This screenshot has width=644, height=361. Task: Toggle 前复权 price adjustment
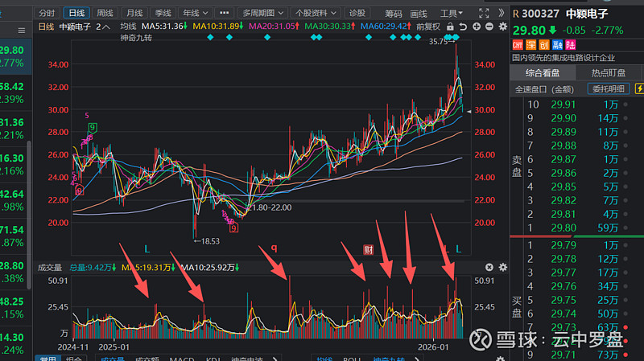click(x=427, y=27)
